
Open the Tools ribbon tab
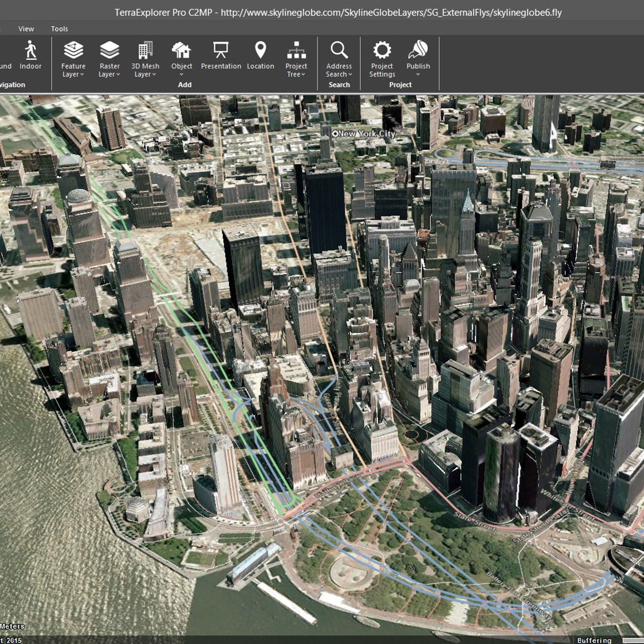click(60, 29)
